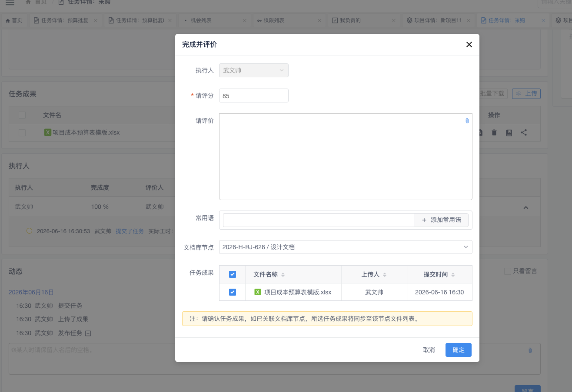Click 武文帅 uploader cell in dialog table
572x392 pixels.
point(374,292)
